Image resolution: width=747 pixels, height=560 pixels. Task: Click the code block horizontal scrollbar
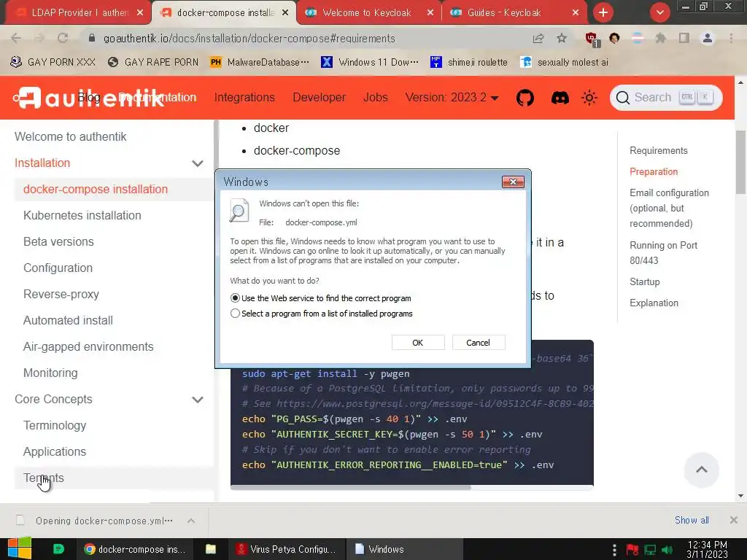[x=351, y=487]
